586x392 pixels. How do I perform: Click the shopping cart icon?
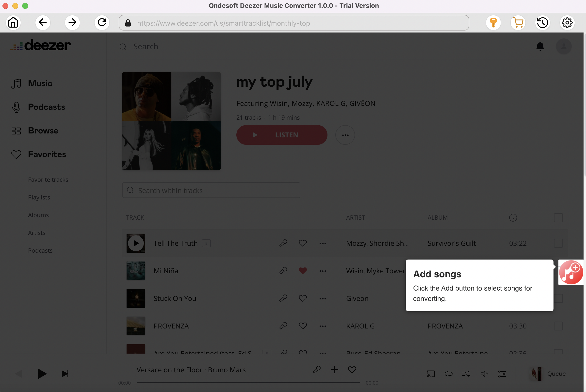click(519, 22)
